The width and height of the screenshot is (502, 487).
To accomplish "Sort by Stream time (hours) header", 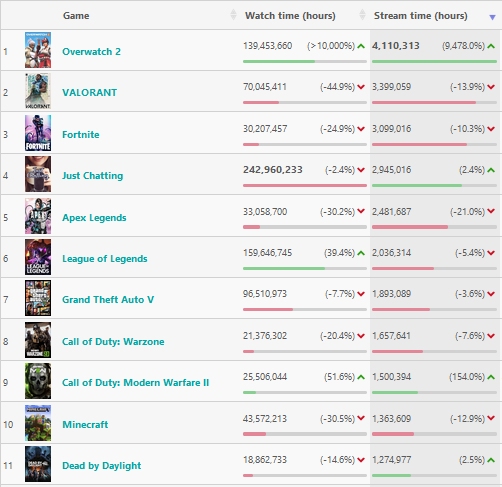I will (x=421, y=16).
